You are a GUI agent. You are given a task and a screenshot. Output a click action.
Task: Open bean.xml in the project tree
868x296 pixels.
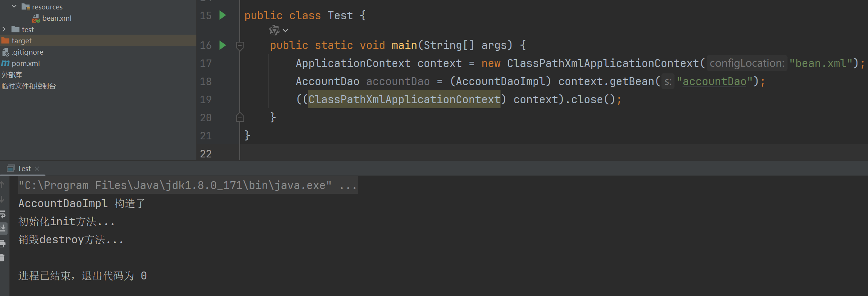[x=57, y=18]
